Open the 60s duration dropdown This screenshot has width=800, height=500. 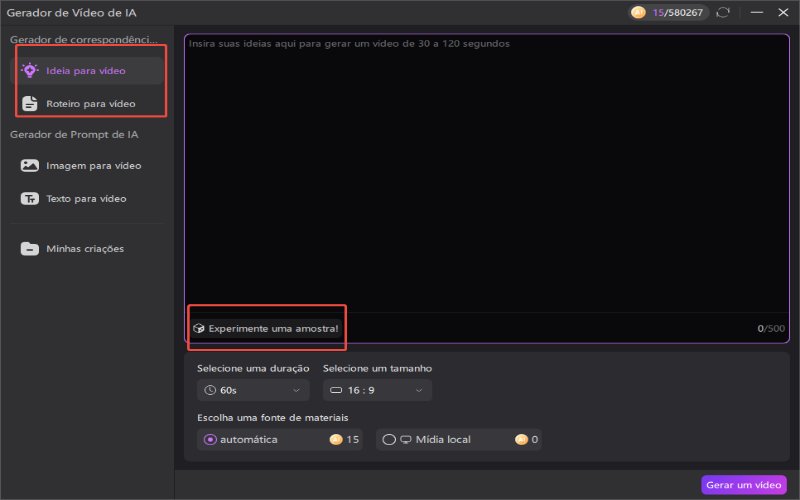click(253, 390)
